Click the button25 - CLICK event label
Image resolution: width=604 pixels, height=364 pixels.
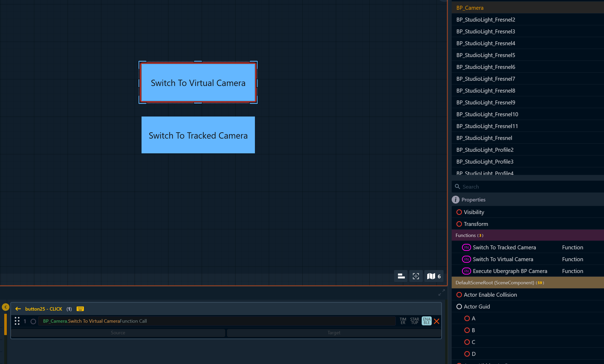pyautogui.click(x=44, y=309)
